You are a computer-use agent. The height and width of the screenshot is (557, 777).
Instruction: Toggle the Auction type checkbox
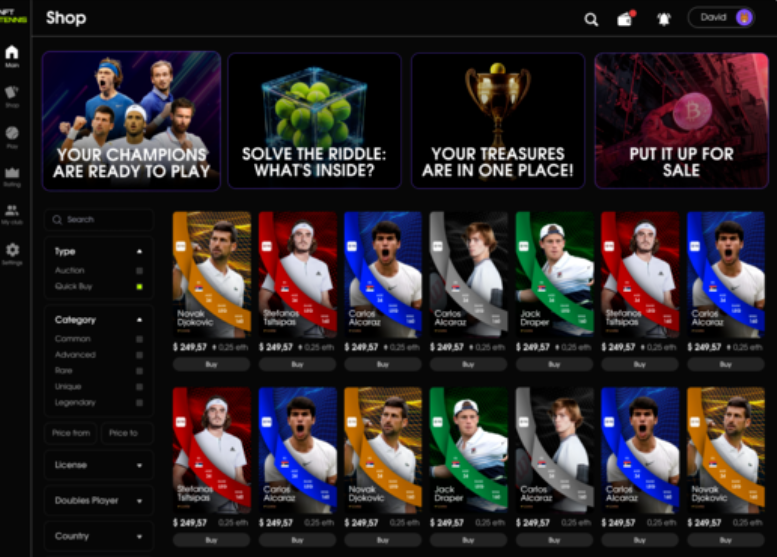(139, 271)
